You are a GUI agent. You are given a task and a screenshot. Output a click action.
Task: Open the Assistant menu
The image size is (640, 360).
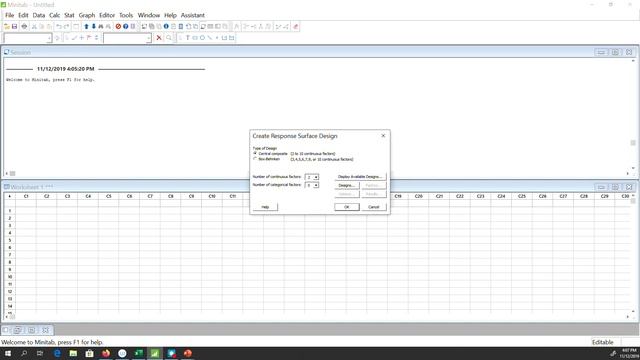pyautogui.click(x=193, y=15)
